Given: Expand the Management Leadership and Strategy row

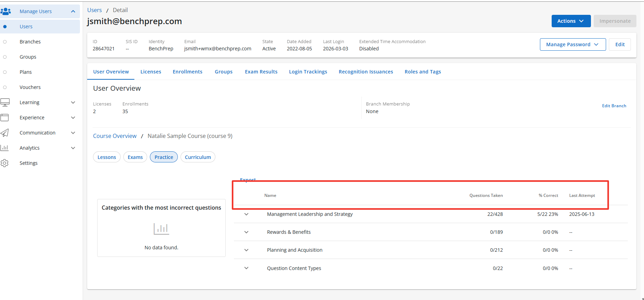Looking at the screenshot, I should pos(246,214).
